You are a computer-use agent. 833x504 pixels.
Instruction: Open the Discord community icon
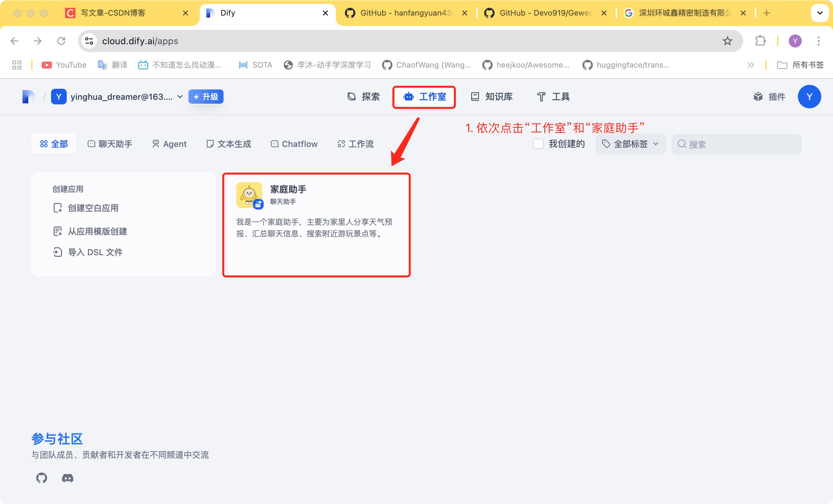[x=68, y=478]
